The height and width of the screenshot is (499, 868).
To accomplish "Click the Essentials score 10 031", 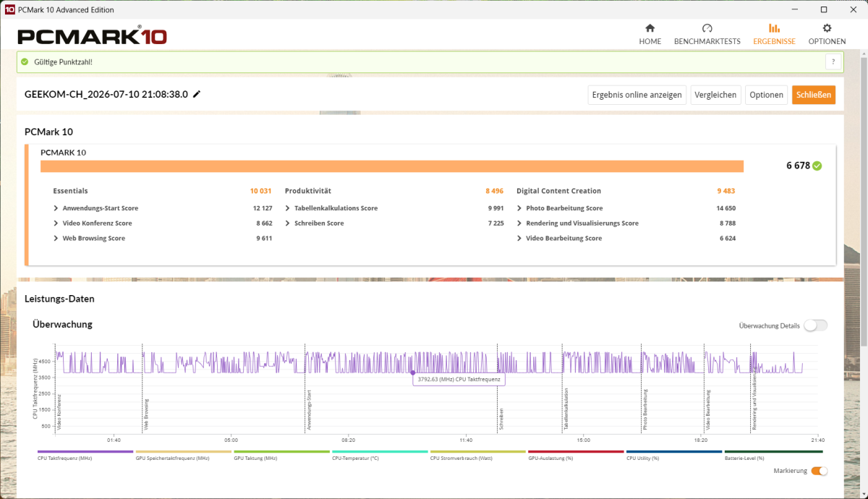I will point(260,191).
